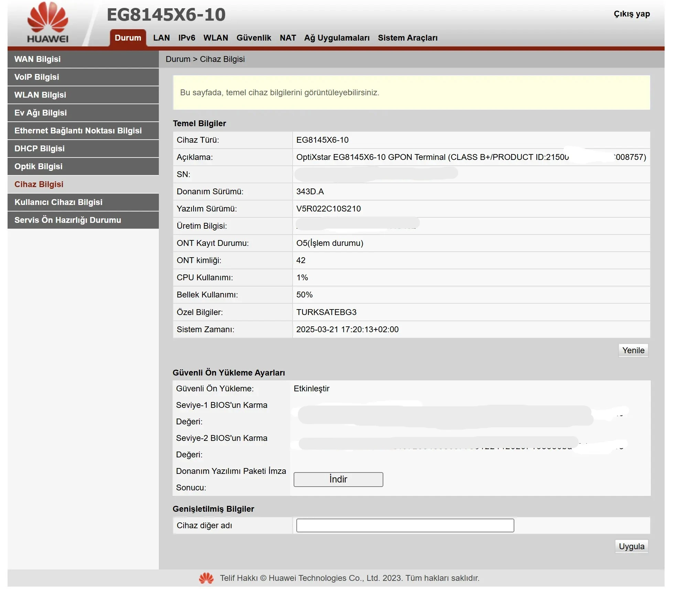Click the TURKSATEBG3 value

coord(326,312)
